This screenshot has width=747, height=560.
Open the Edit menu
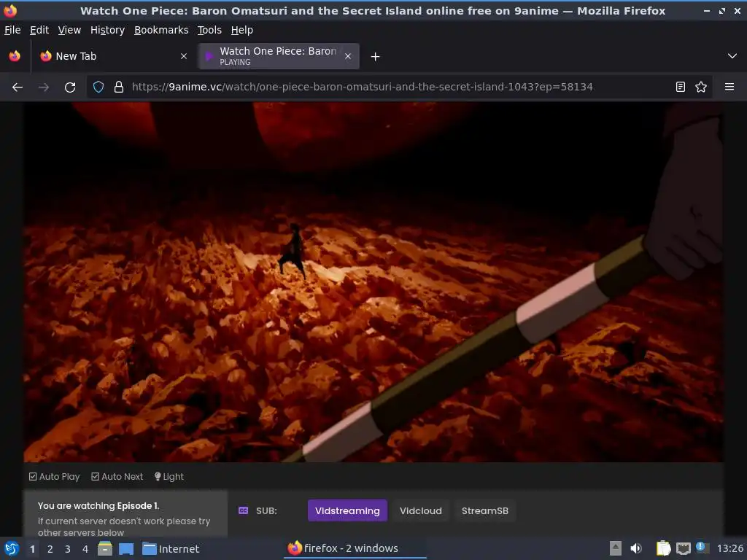click(x=39, y=30)
